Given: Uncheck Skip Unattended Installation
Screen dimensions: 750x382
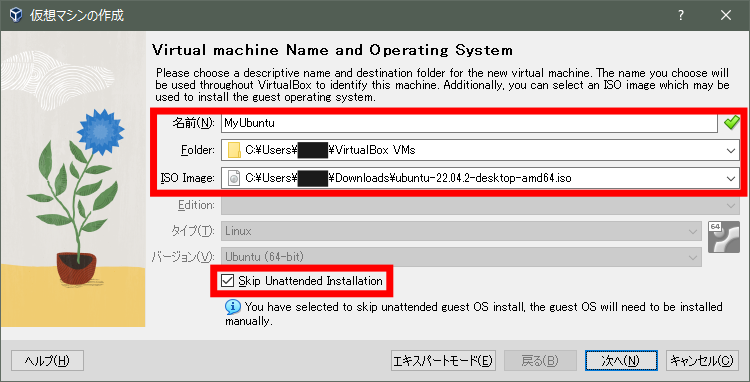Looking at the screenshot, I should (227, 281).
